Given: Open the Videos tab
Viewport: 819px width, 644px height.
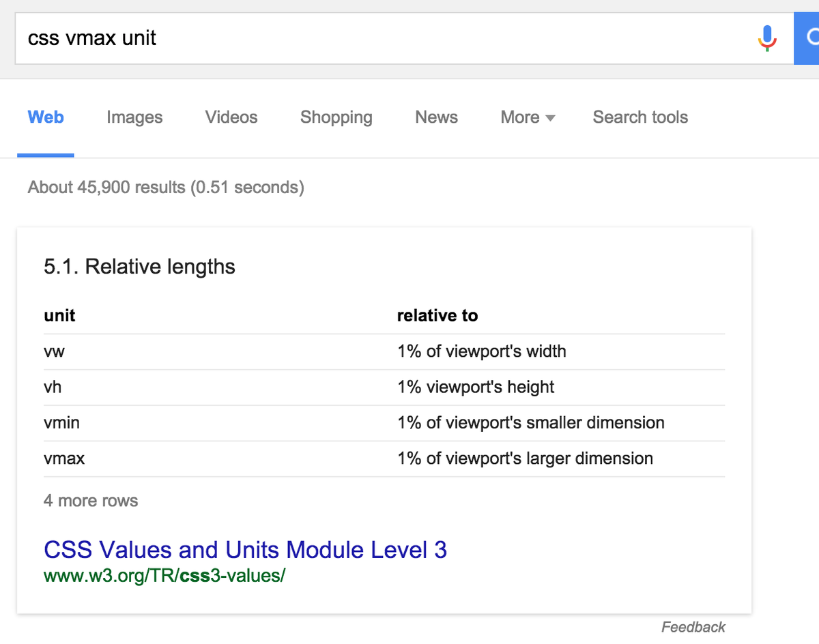Looking at the screenshot, I should coord(231,117).
